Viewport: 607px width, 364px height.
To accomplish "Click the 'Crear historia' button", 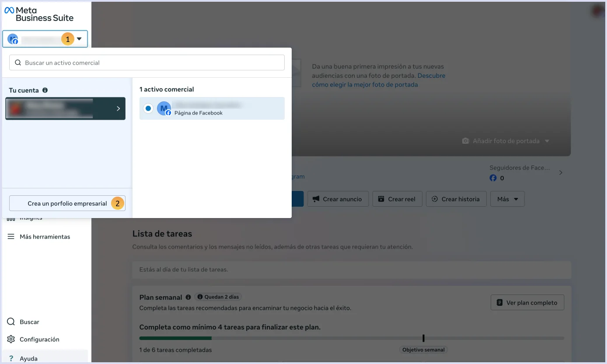I will click(456, 199).
